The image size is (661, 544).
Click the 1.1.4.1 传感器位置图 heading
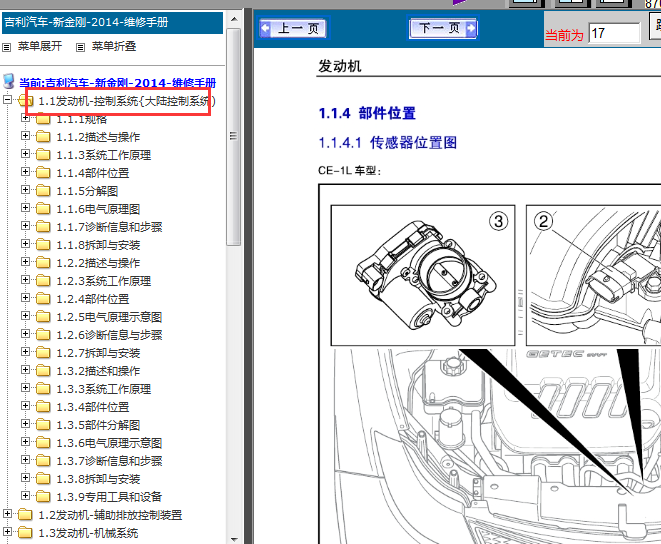(x=388, y=143)
